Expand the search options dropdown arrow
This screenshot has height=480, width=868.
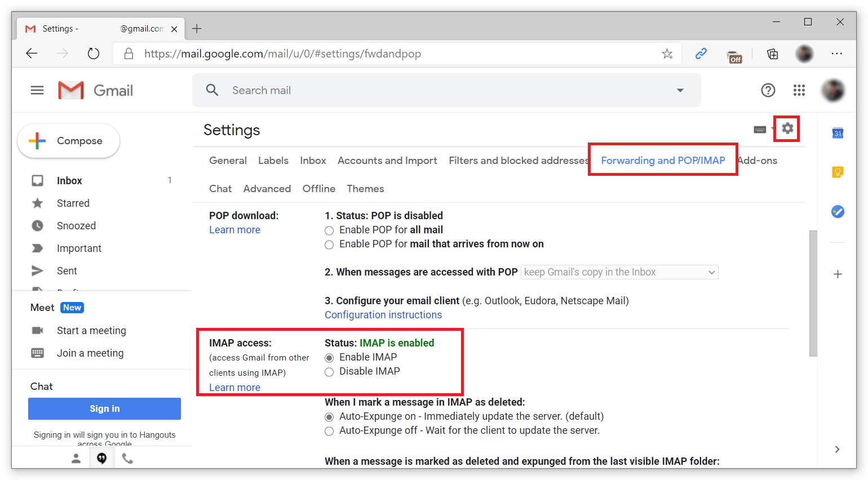tap(680, 90)
